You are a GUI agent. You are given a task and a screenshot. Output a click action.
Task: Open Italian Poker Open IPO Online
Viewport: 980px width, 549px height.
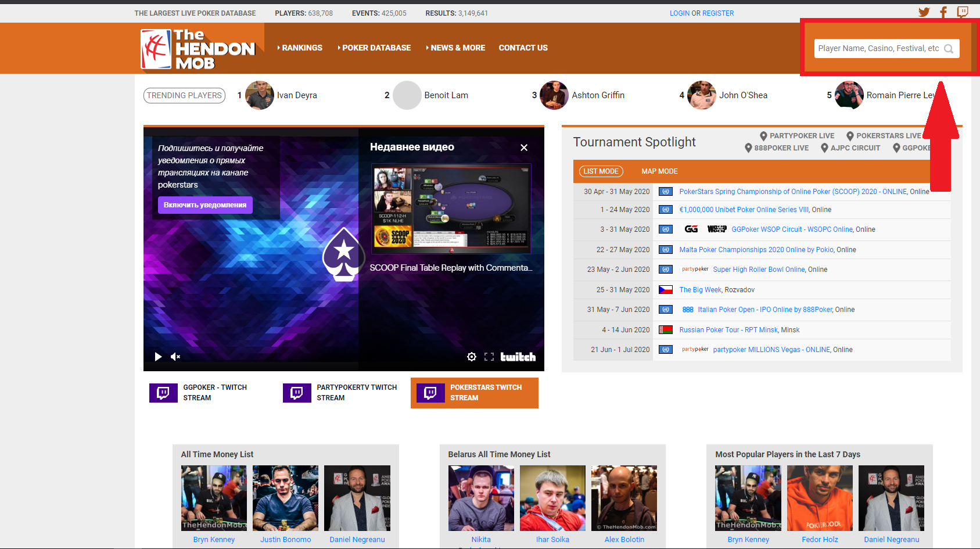[x=765, y=310]
